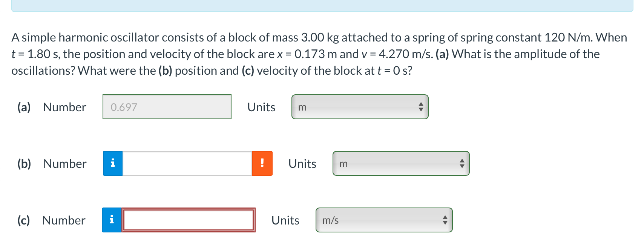Click the Number label for part (c)
The width and height of the screenshot is (644, 246).
click(x=63, y=220)
